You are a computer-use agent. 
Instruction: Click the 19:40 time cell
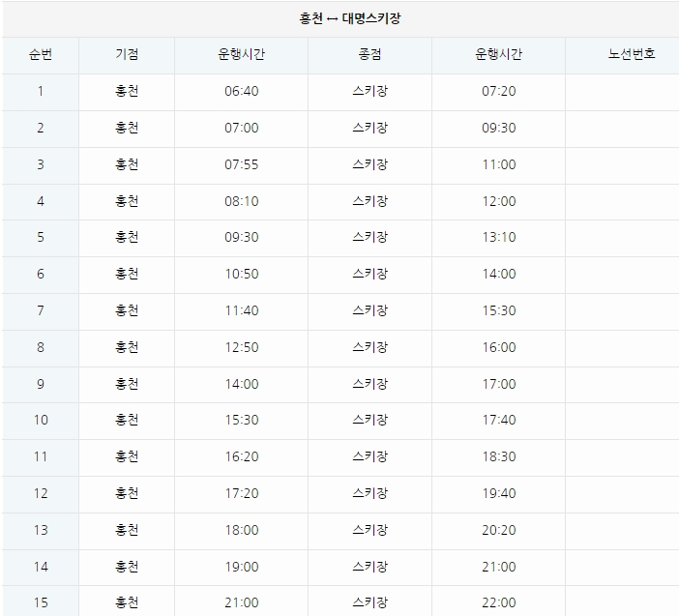pos(498,493)
